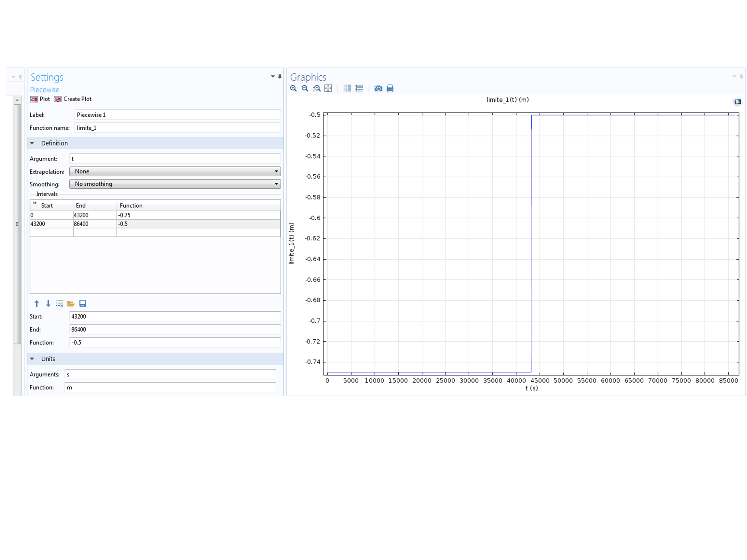The image size is (747, 560).
Task: Open the Smoothing dropdown
Action: [x=175, y=184]
